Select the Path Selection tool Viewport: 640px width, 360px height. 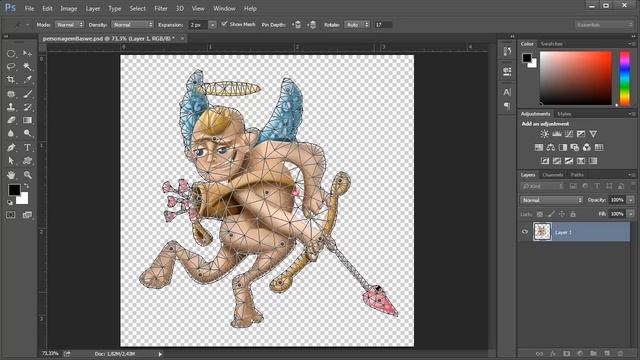pyautogui.click(x=11, y=161)
